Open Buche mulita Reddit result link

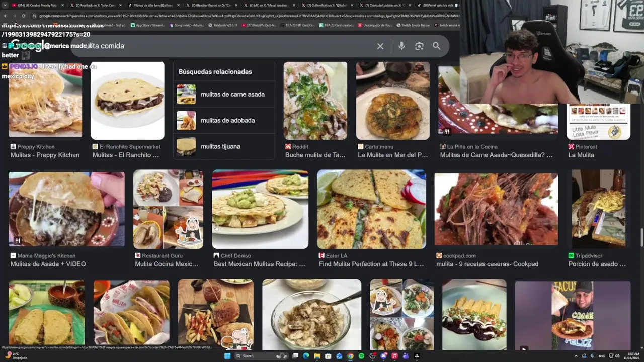315,155
